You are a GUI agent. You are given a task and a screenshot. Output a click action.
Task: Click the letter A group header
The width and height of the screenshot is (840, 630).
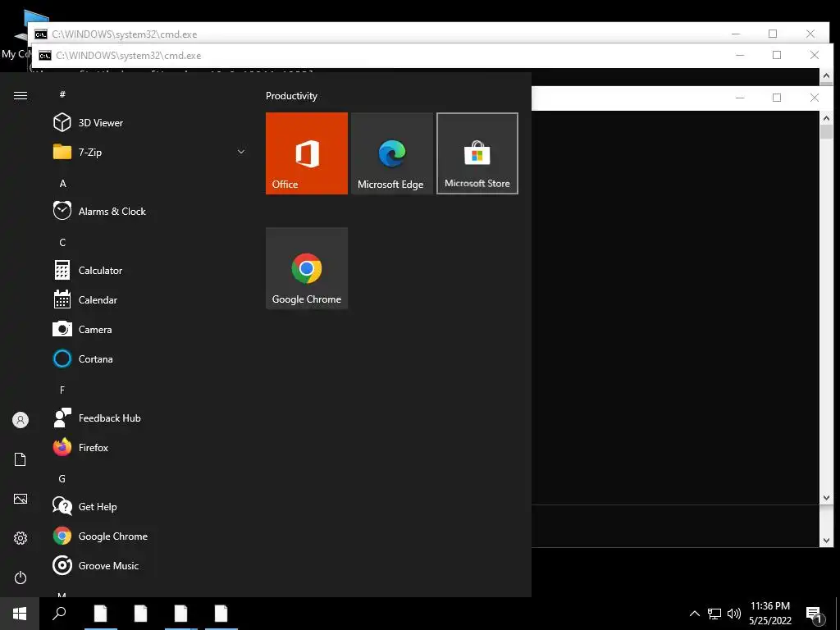62,183
